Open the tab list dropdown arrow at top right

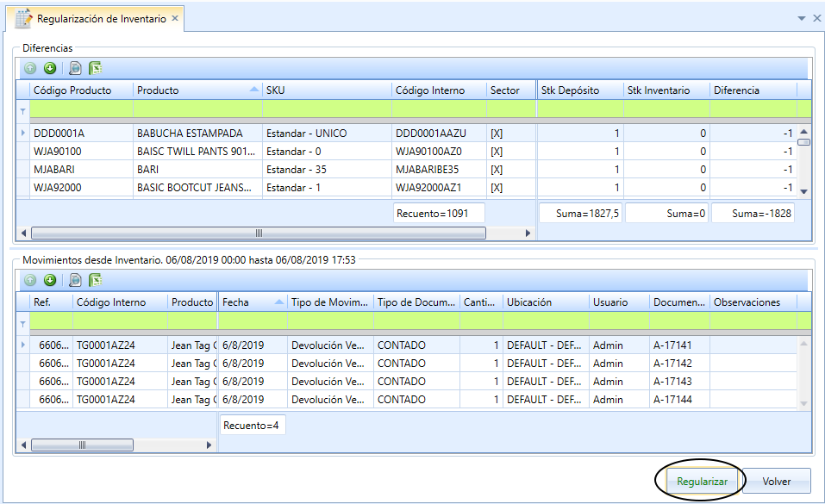(802, 18)
